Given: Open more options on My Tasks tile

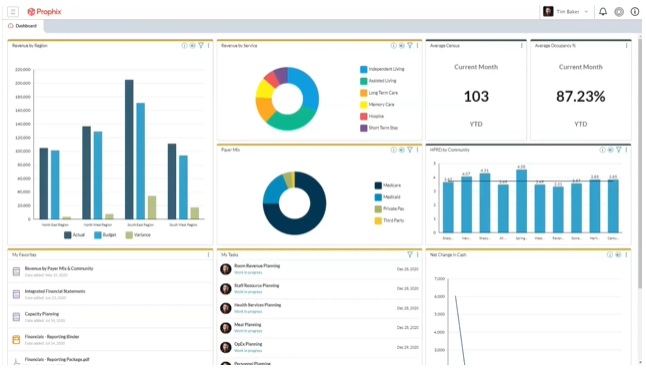Looking at the screenshot, I should point(417,255).
